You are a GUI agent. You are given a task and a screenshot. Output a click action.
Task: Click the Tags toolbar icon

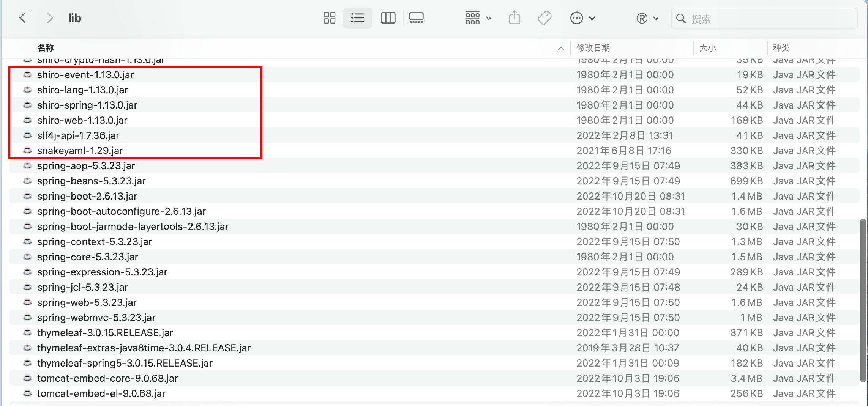tap(544, 18)
